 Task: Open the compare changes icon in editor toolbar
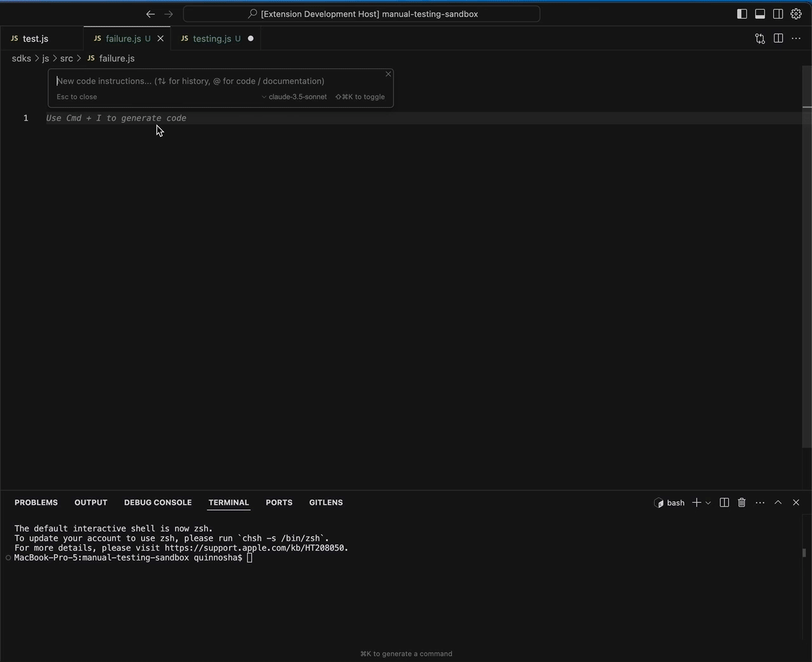click(759, 39)
